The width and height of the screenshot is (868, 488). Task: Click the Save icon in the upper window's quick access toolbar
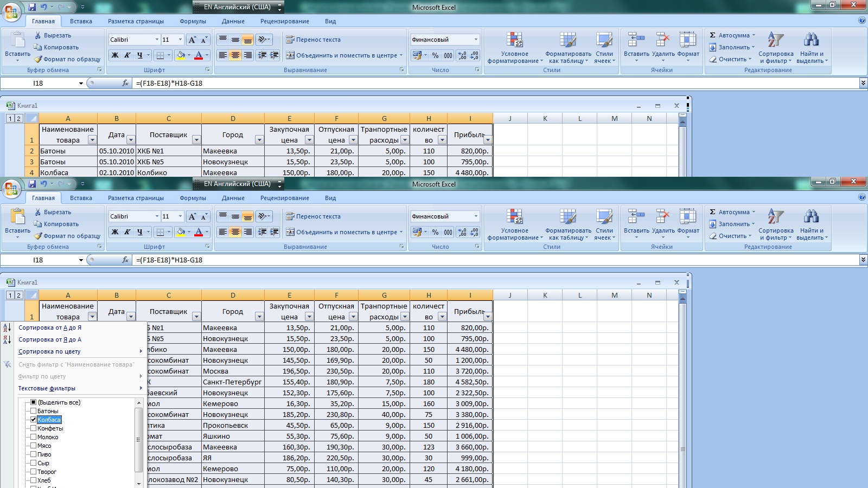click(32, 7)
